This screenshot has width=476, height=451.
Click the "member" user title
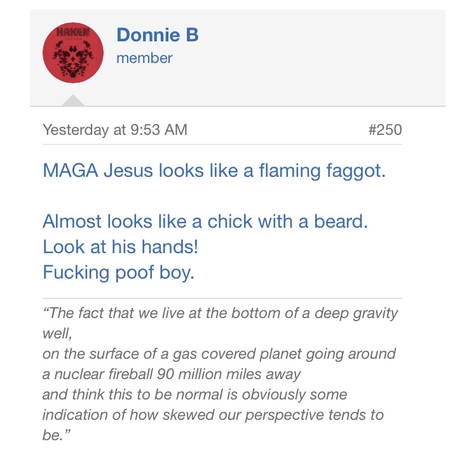click(144, 58)
